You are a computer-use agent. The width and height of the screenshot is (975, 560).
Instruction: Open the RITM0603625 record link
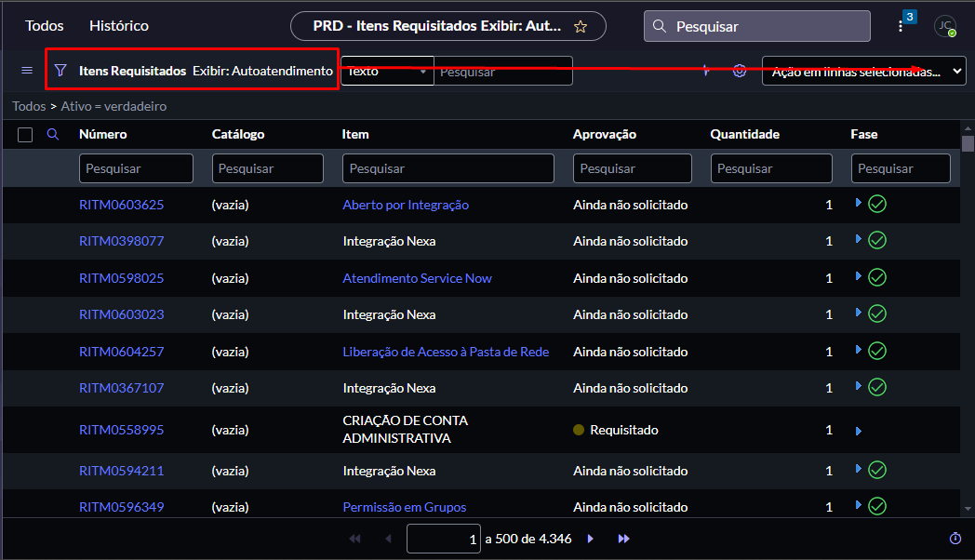(121, 204)
